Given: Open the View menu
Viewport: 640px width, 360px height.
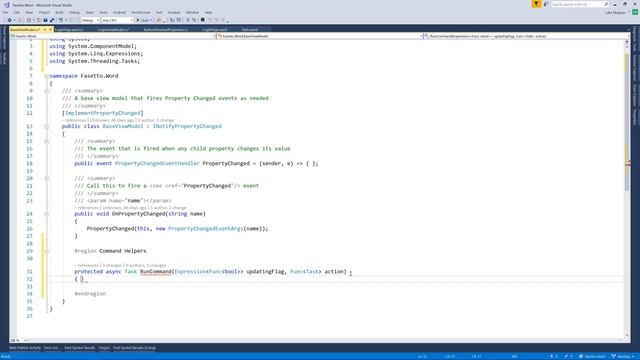Looking at the screenshot, I should pyautogui.click(x=29, y=13).
